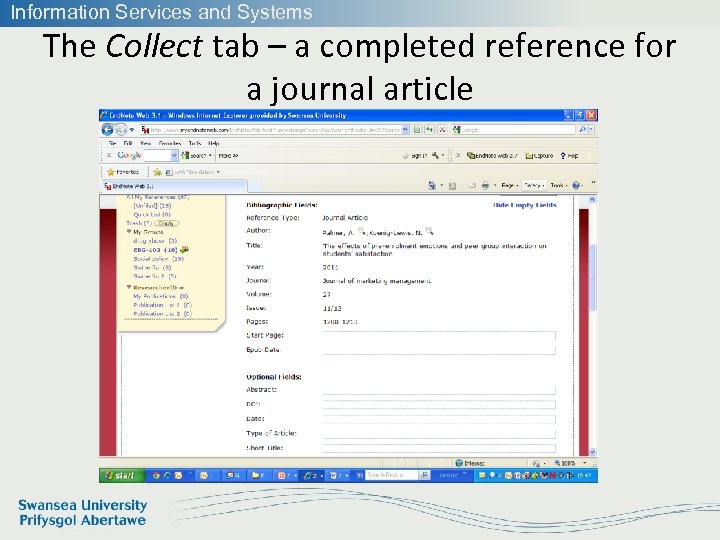Collapse the ResearcherID section
The image size is (720, 540).
[x=129, y=287]
